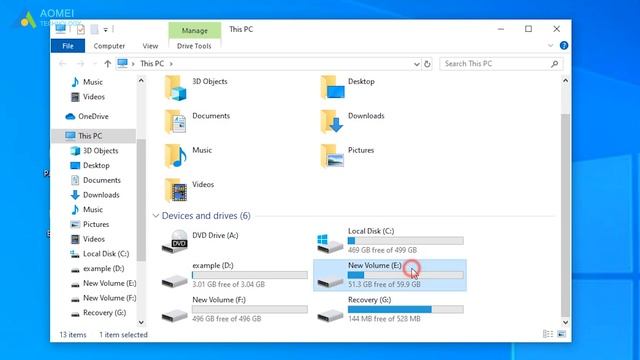Open the Desktop folder icon
This screenshot has height=360, width=640.
[x=332, y=88]
